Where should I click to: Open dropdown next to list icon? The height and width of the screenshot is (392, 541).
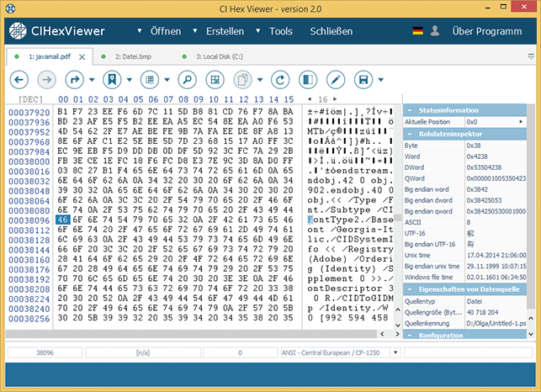click(x=167, y=80)
